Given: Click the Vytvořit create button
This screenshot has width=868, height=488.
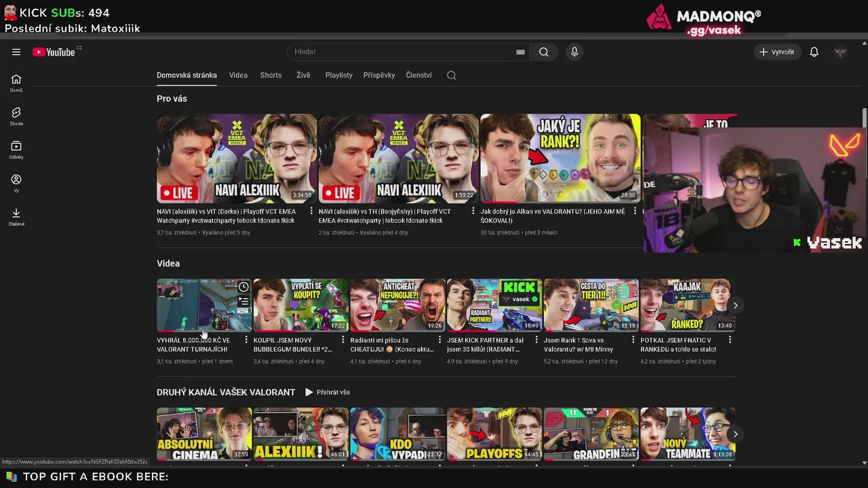Looking at the screenshot, I should pyautogui.click(x=777, y=52).
